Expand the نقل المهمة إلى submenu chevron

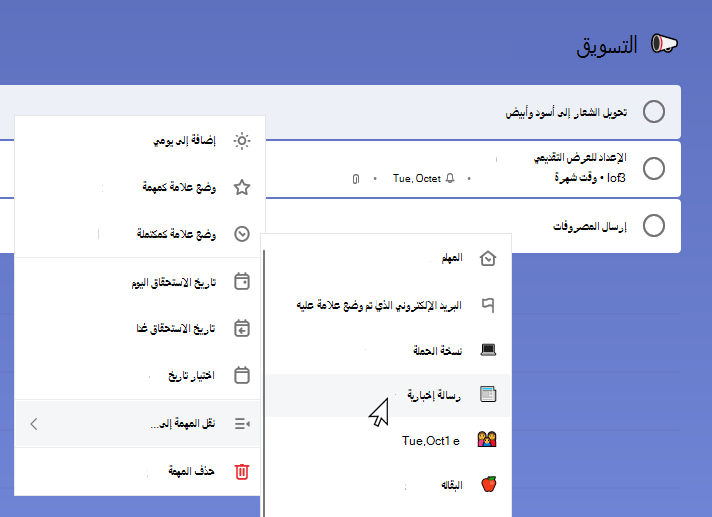34,424
